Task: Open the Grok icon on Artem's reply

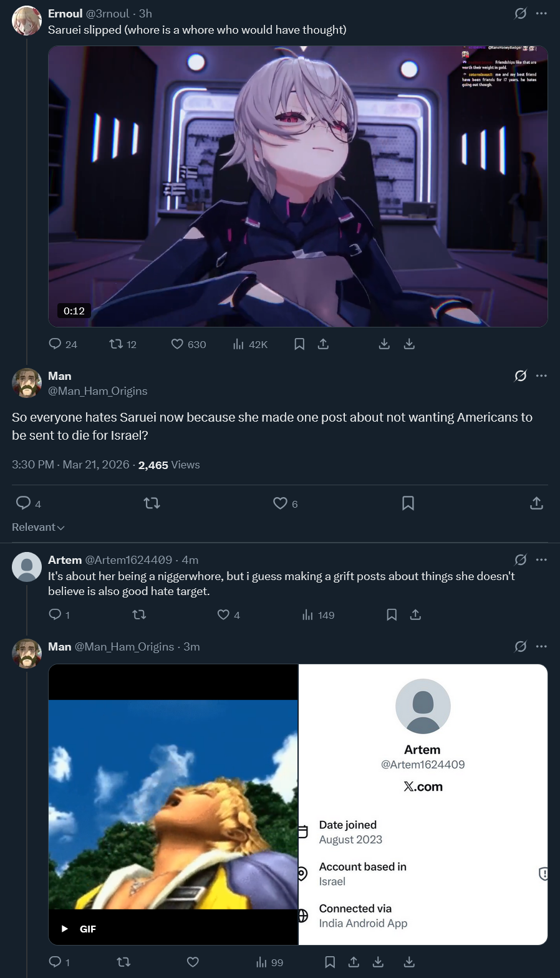Action: (x=520, y=559)
